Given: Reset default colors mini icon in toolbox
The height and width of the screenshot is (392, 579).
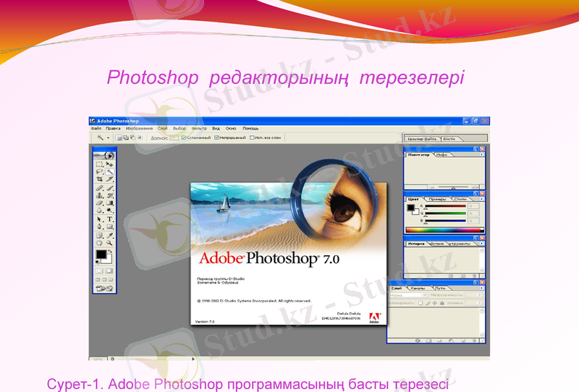Looking at the screenshot, I should point(98,262).
